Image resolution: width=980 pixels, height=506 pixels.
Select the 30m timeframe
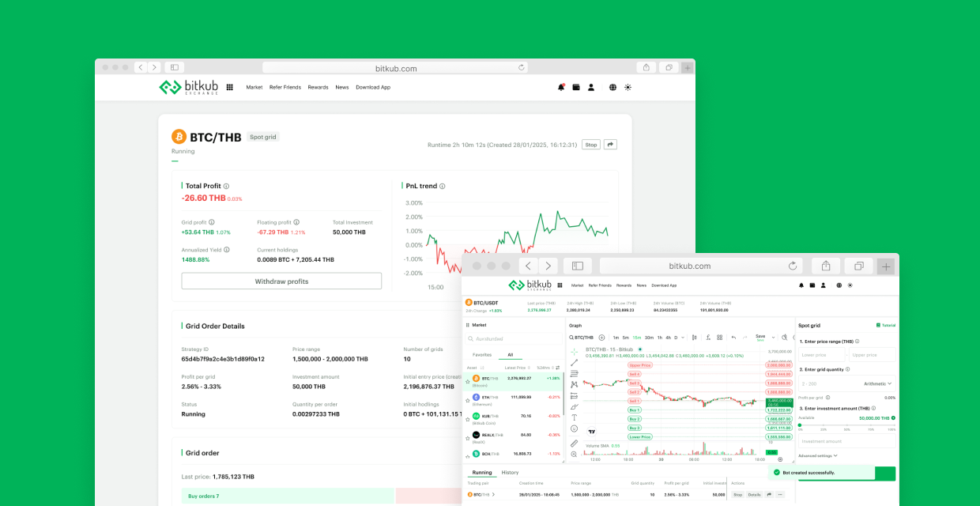coord(649,338)
